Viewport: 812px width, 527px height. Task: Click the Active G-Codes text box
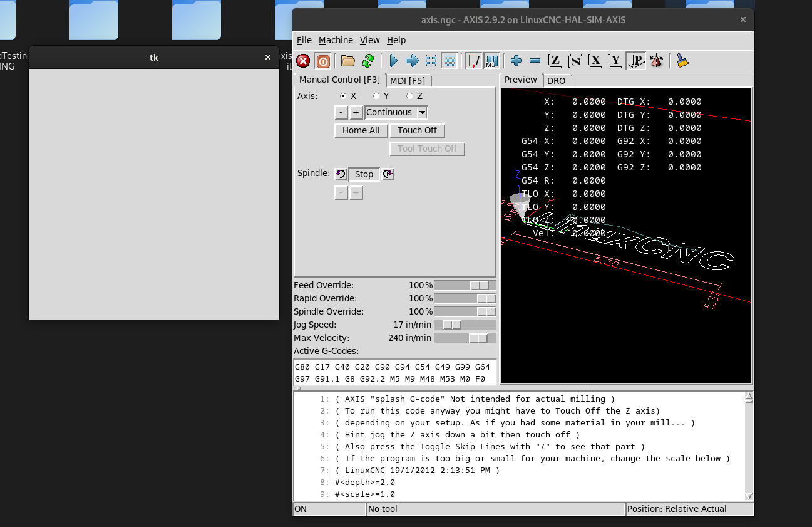(395, 372)
